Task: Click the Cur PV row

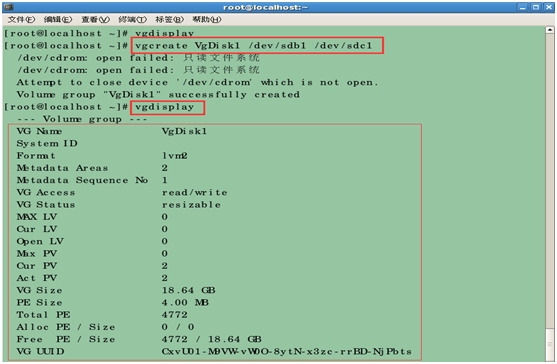Action: point(92,266)
